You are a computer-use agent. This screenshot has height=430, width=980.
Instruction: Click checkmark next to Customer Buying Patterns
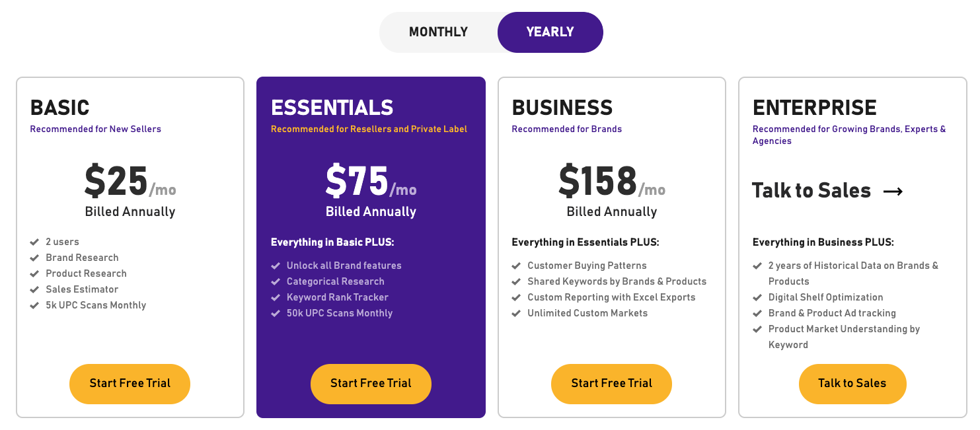[x=516, y=266]
